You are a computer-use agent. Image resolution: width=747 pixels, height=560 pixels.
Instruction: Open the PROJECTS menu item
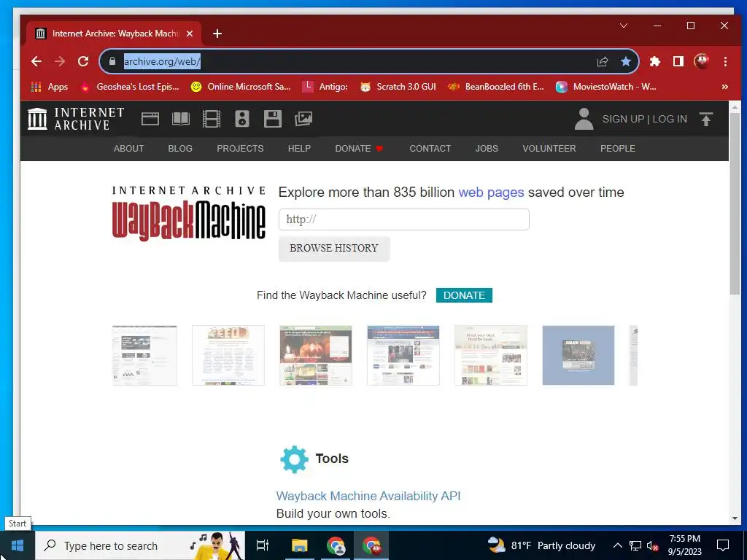point(240,149)
